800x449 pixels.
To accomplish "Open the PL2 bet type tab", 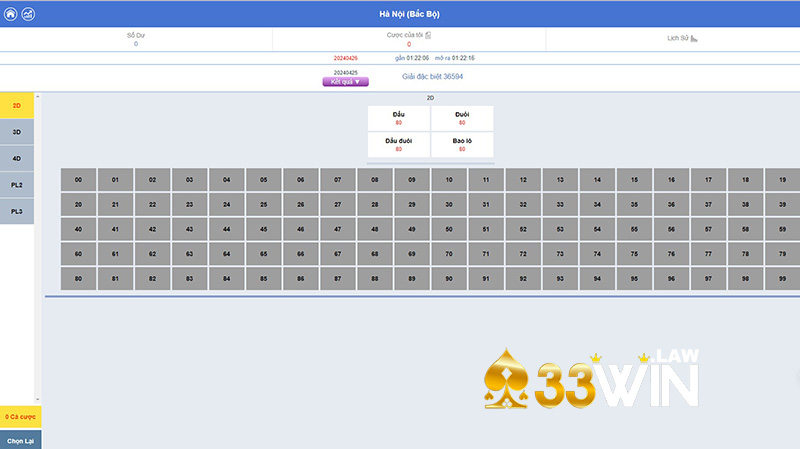I will (17, 185).
